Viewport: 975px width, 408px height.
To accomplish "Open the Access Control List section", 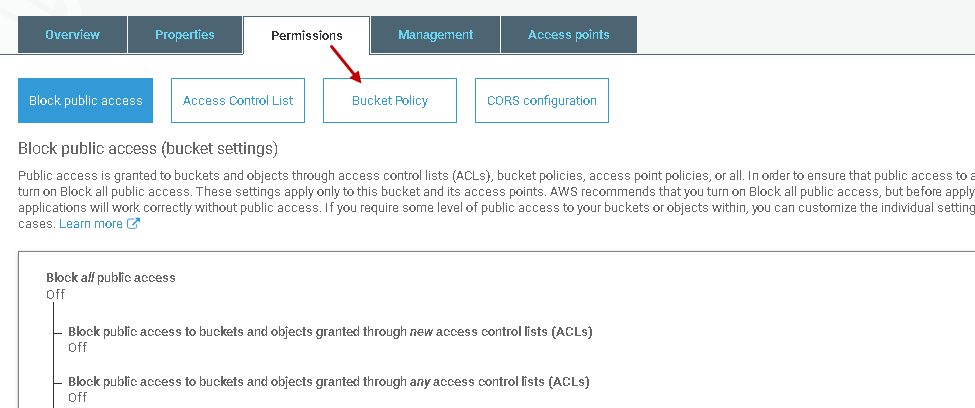I will (238, 100).
